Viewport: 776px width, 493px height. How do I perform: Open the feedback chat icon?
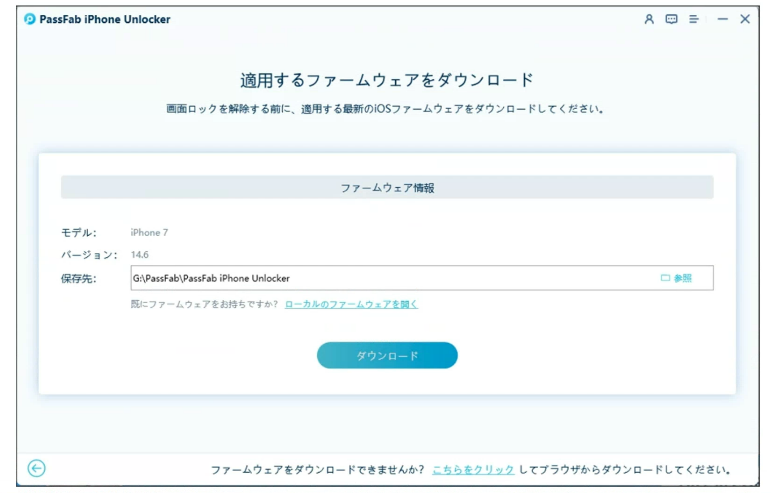click(x=671, y=19)
